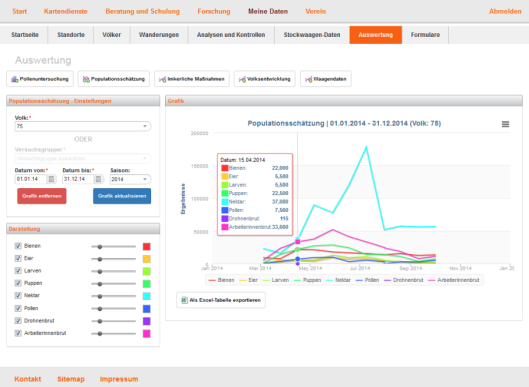Viewport: 529px width, 387px height.
Task: Click the Nektar line width slider
Action: (114, 296)
